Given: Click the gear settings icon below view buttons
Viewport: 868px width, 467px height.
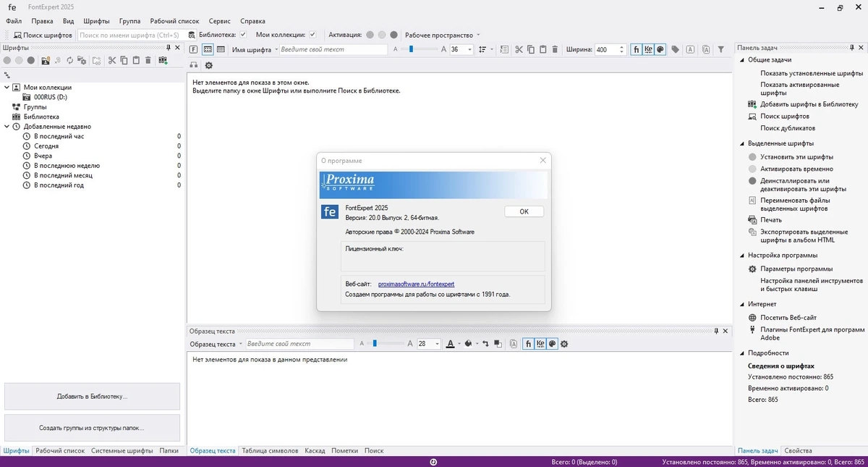Looking at the screenshot, I should click(x=209, y=65).
